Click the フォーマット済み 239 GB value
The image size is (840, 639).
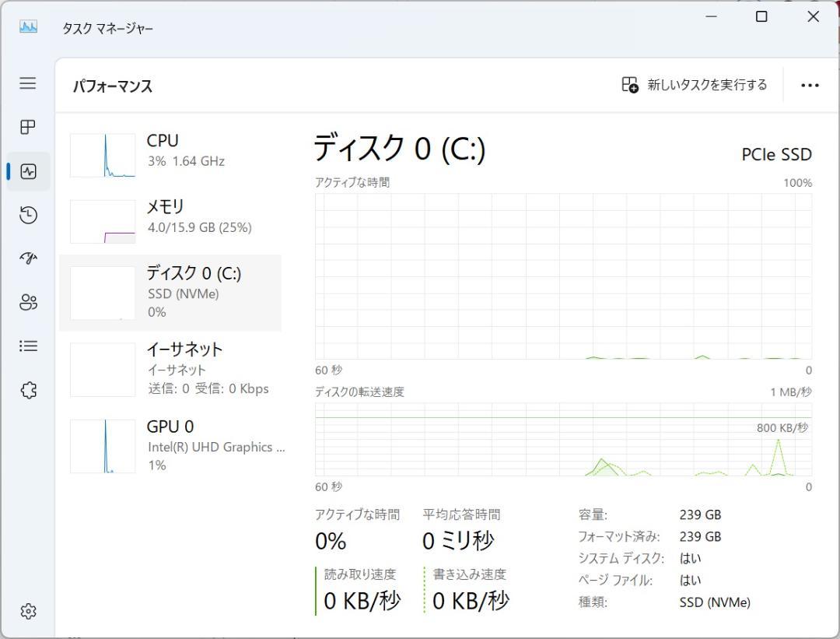coord(700,536)
